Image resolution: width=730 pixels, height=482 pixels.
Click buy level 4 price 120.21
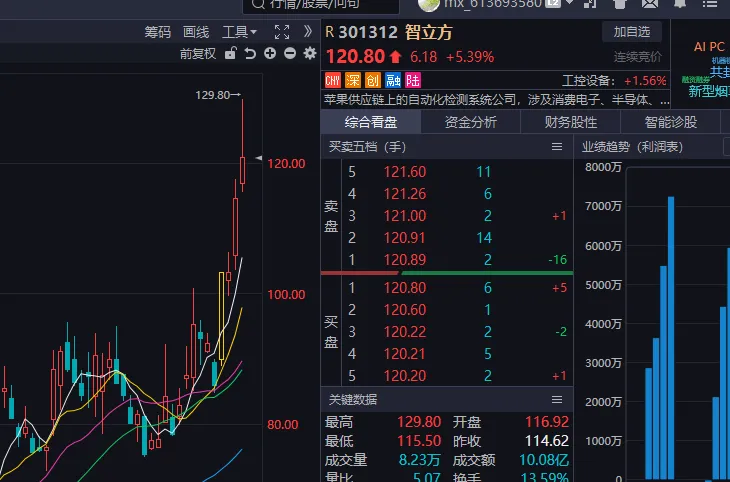coord(405,354)
